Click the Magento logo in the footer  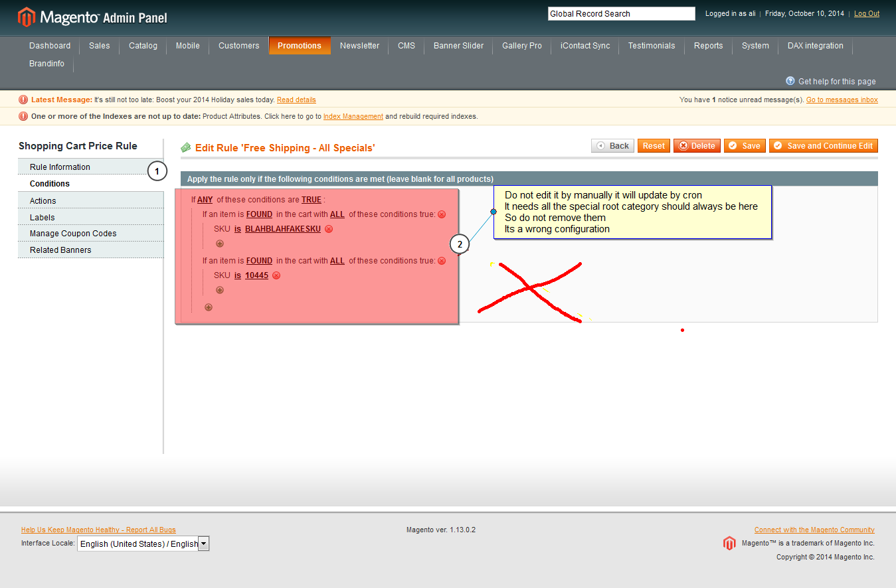[x=730, y=543]
